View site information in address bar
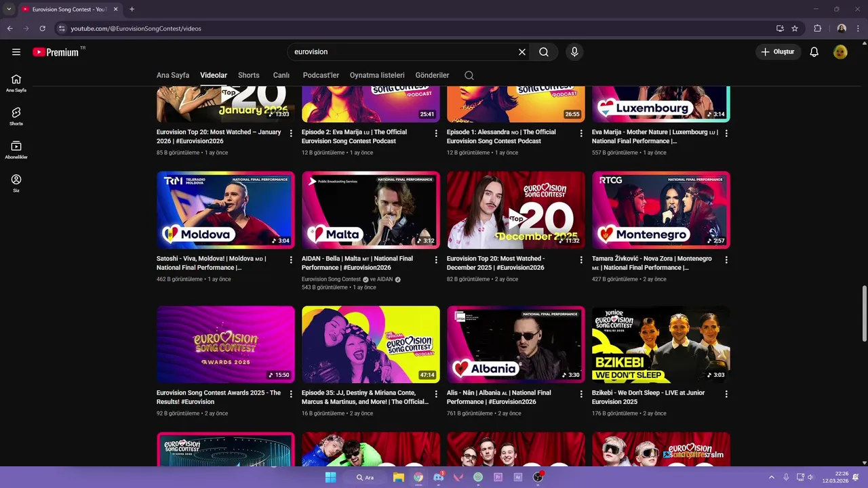Screen dimensions: 868x488 (62, 28)
